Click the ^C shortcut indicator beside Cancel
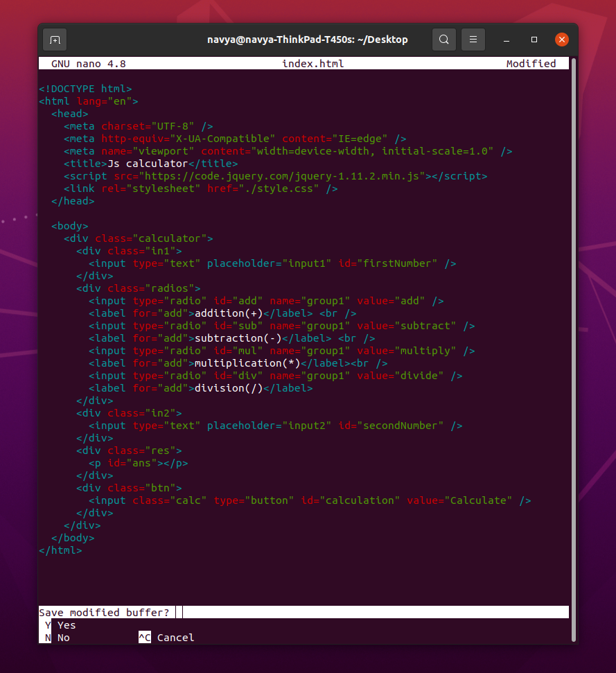The width and height of the screenshot is (616, 673). [144, 637]
